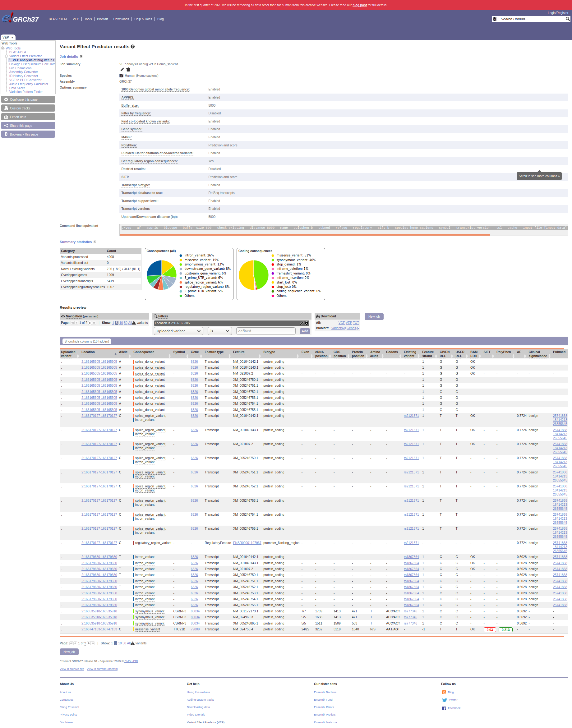This screenshot has width=572, height=728.
Task: Click into the filter value 'defined' field
Action: pos(265,331)
